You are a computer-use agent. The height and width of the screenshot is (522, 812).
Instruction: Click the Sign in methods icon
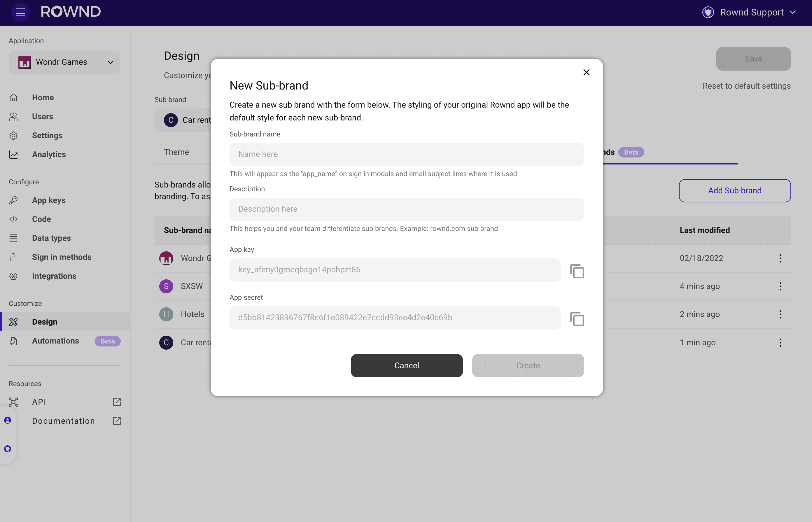[14, 257]
